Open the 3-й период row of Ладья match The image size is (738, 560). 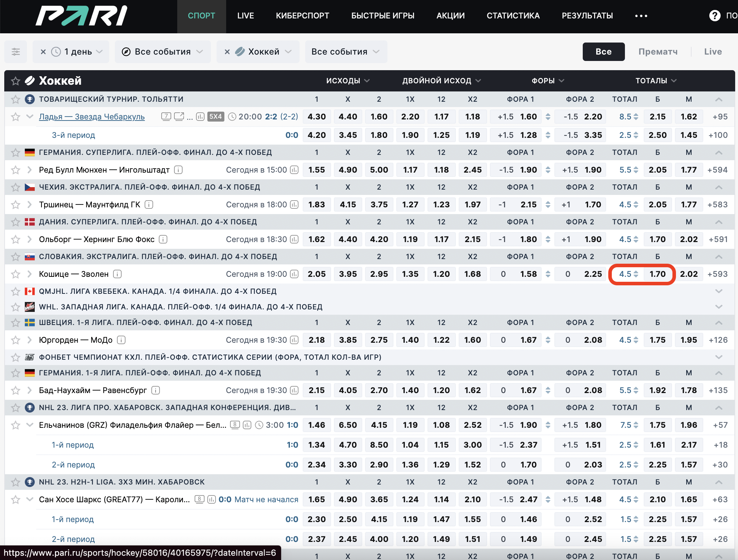click(73, 135)
